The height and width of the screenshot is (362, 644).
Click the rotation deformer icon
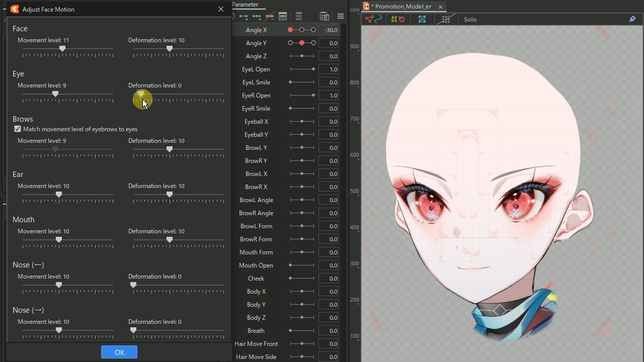(401, 19)
